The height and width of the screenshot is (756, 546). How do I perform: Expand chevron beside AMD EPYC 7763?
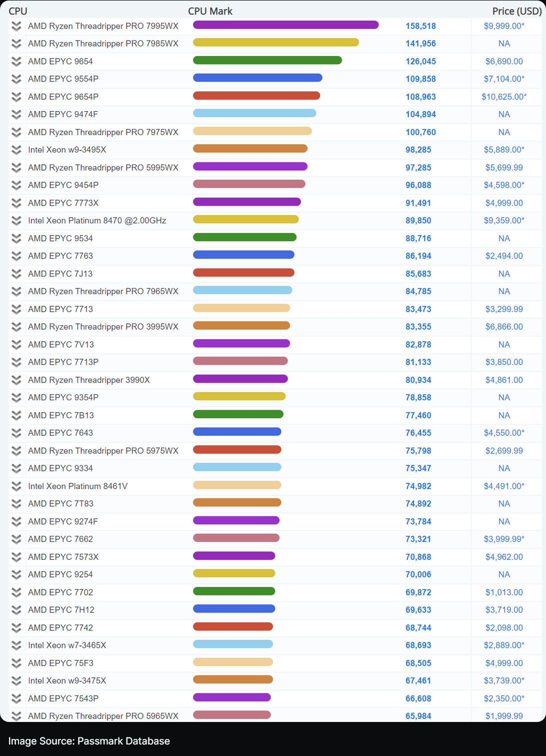[16, 256]
